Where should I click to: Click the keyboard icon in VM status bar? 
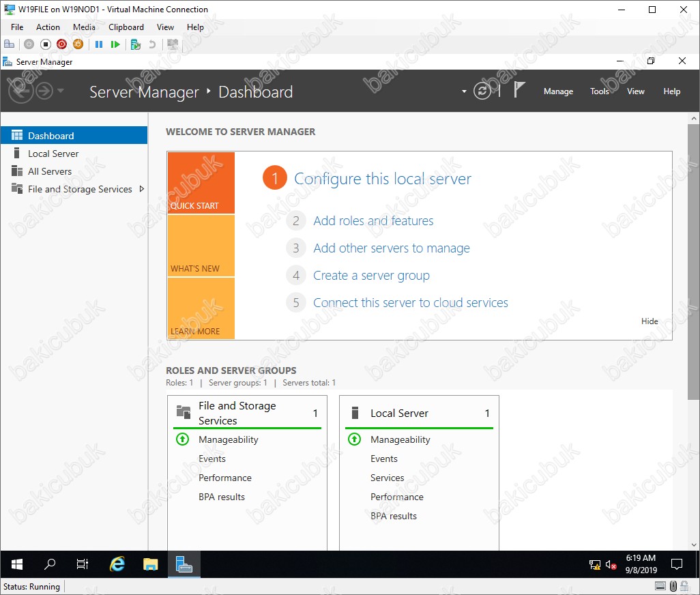[x=660, y=585]
